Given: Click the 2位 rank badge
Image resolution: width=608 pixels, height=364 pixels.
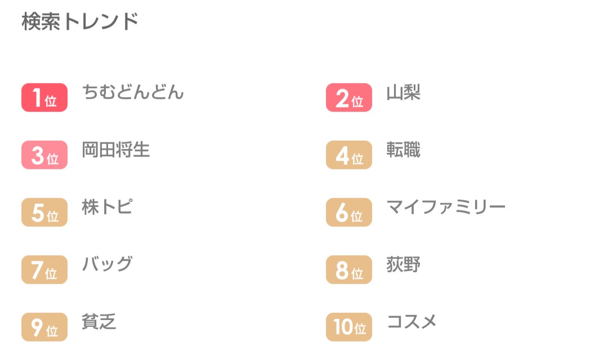Looking at the screenshot, I should [349, 98].
